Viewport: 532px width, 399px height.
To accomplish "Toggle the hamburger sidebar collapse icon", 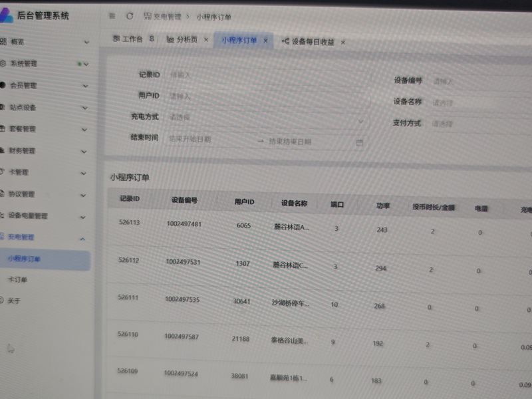I will (x=112, y=16).
